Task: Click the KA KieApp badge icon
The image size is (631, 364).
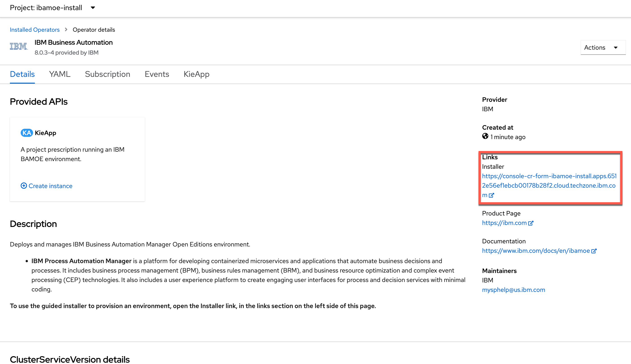Action: point(27,133)
